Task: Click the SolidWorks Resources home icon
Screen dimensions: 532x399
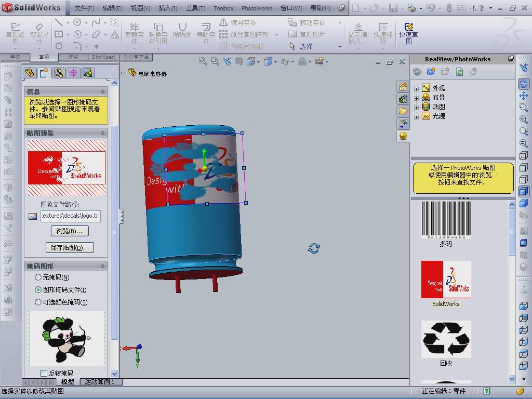Action: (x=403, y=87)
